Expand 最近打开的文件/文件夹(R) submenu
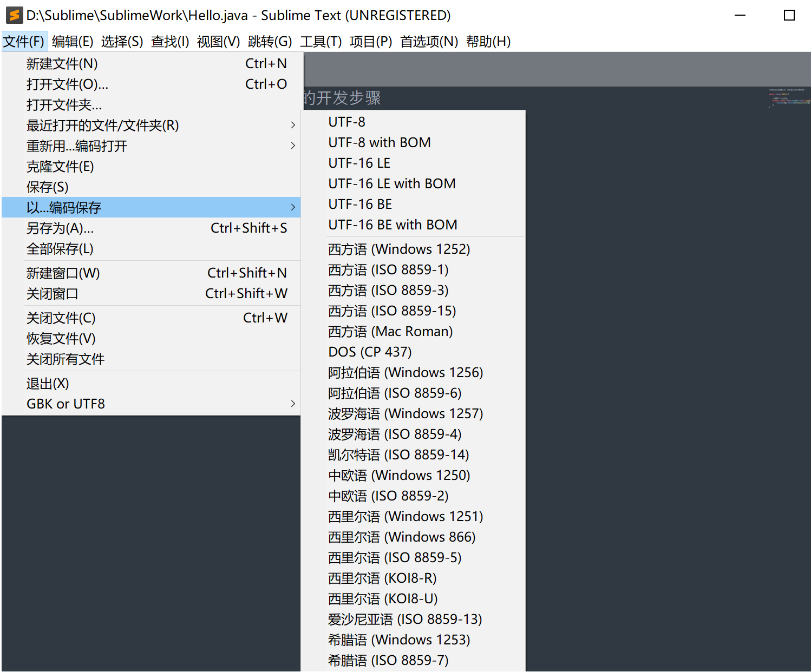 point(151,126)
